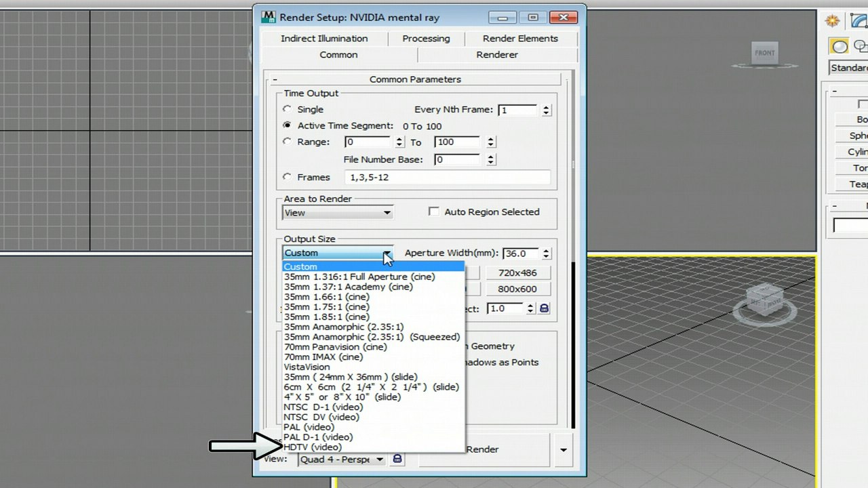Image resolution: width=868 pixels, height=488 pixels.
Task: Click the object name field in panel
Action: [x=851, y=225]
